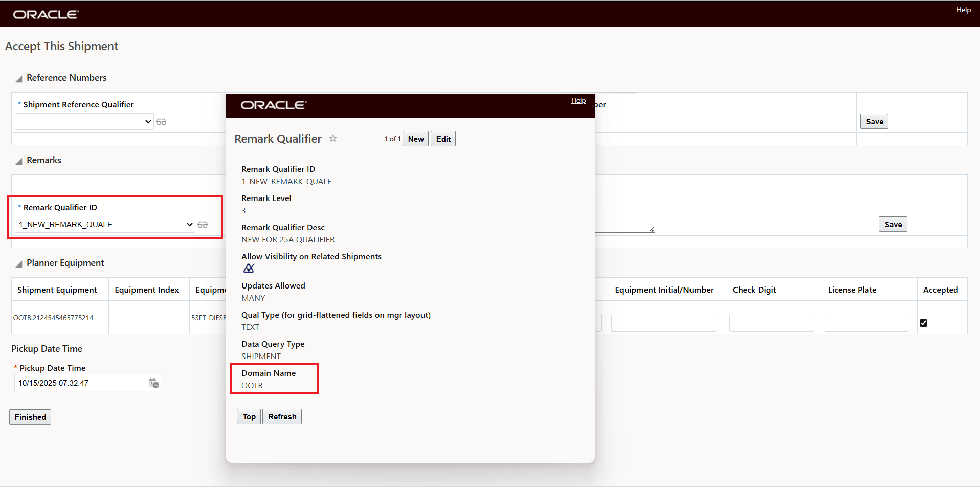This screenshot has height=487, width=980.
Task: Uncheck the Accepted checkbox in Planner Equipment row
Action: coord(923,323)
